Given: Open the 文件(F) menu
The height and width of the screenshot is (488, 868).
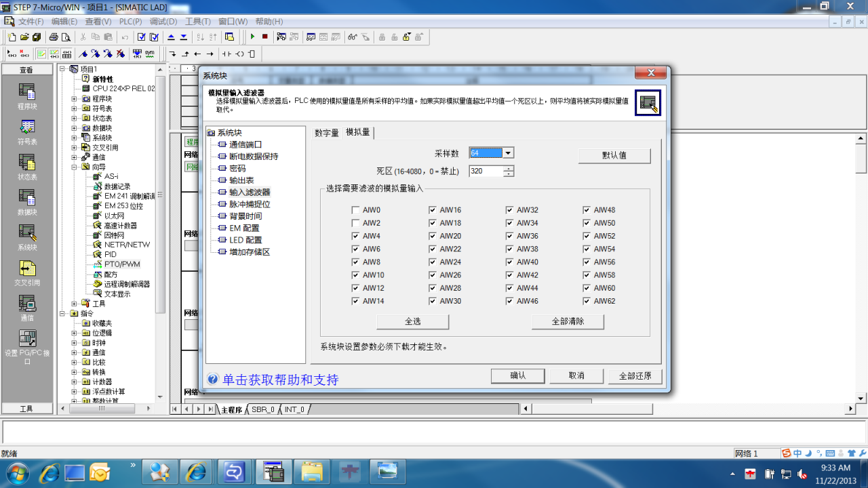Looking at the screenshot, I should tap(31, 22).
